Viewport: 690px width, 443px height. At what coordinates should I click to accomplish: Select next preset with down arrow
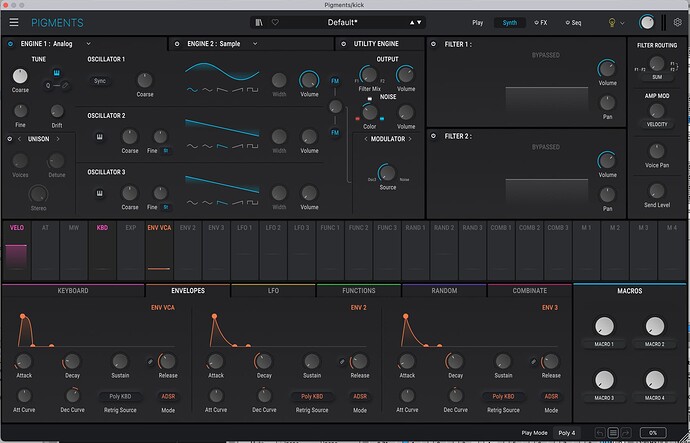tap(419, 22)
